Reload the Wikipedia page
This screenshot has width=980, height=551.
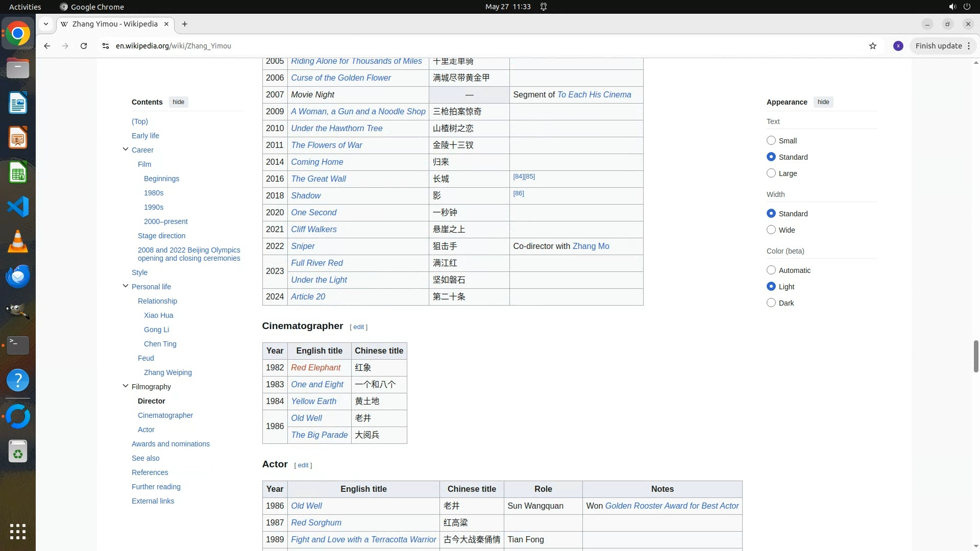click(84, 46)
